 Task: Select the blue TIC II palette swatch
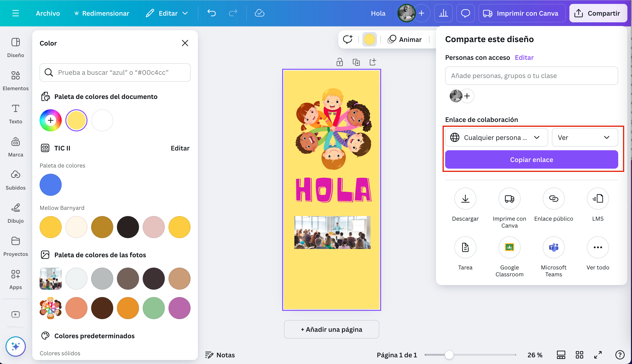coord(50,185)
